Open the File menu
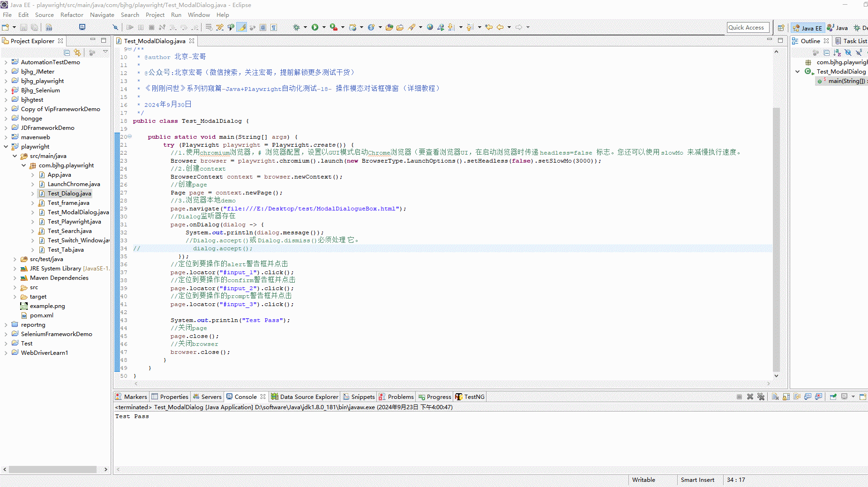The width and height of the screenshot is (868, 487). click(x=7, y=15)
